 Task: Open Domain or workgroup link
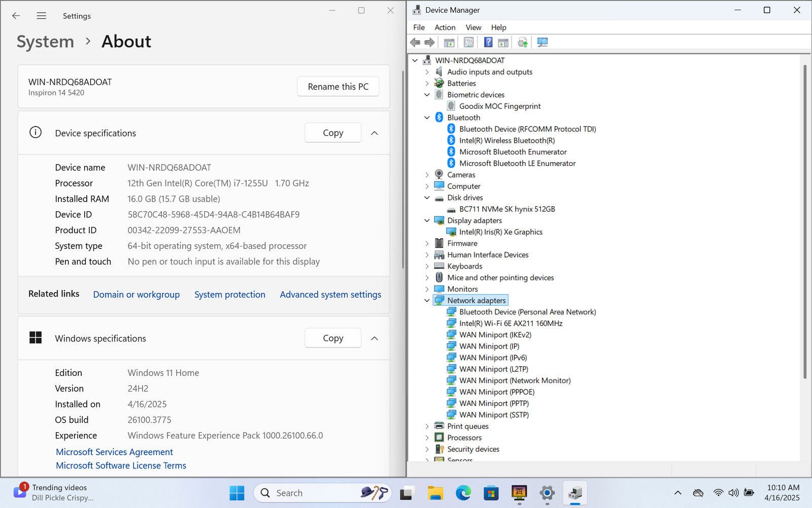[x=137, y=294]
